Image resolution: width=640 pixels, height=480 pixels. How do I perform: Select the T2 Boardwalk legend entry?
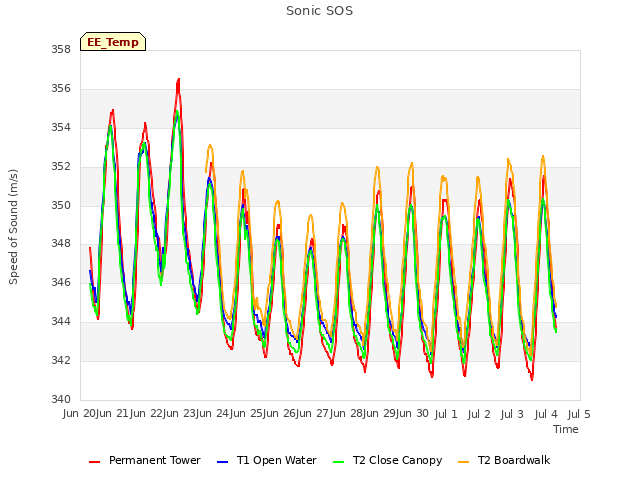click(504, 460)
